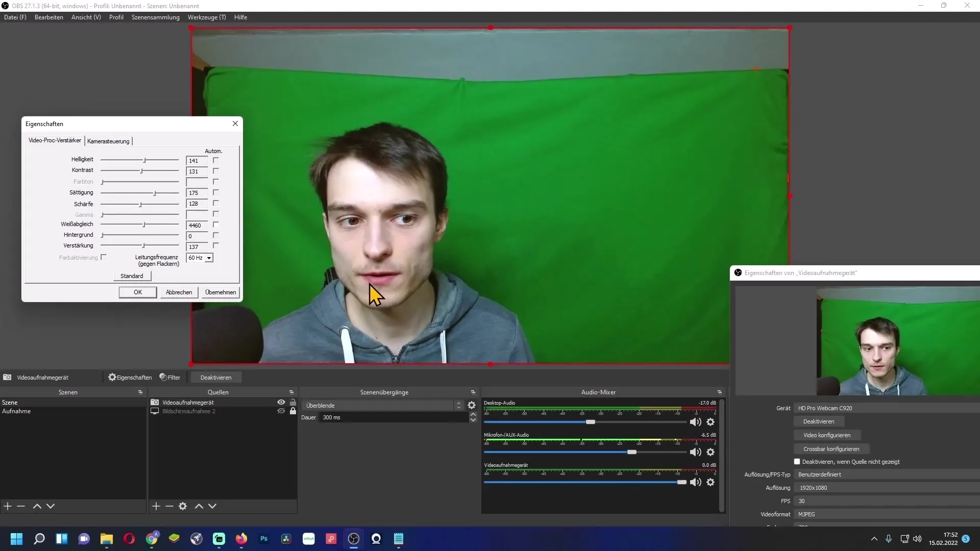
Task: Open source properties gear in Quellen panel
Action: [x=183, y=506]
